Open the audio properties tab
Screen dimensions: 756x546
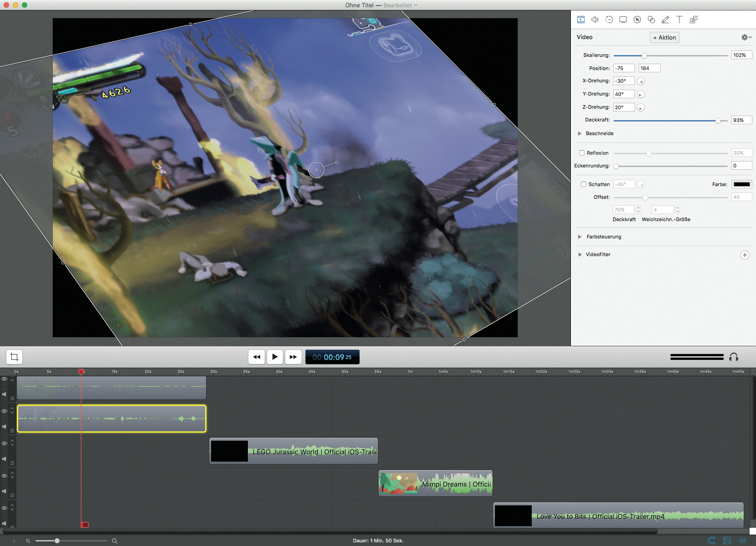pyautogui.click(x=595, y=20)
